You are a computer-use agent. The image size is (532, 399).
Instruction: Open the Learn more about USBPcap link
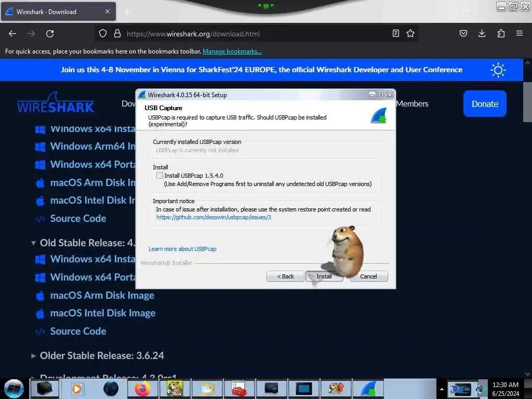182,249
